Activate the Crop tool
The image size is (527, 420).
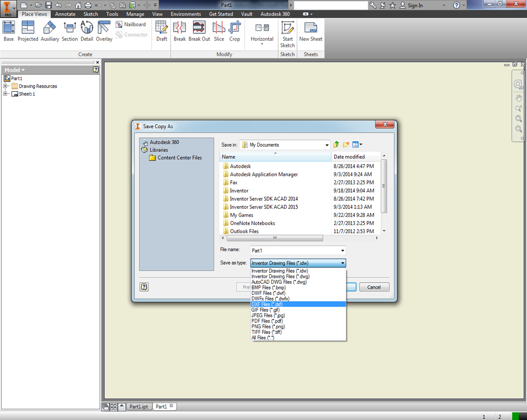point(235,31)
